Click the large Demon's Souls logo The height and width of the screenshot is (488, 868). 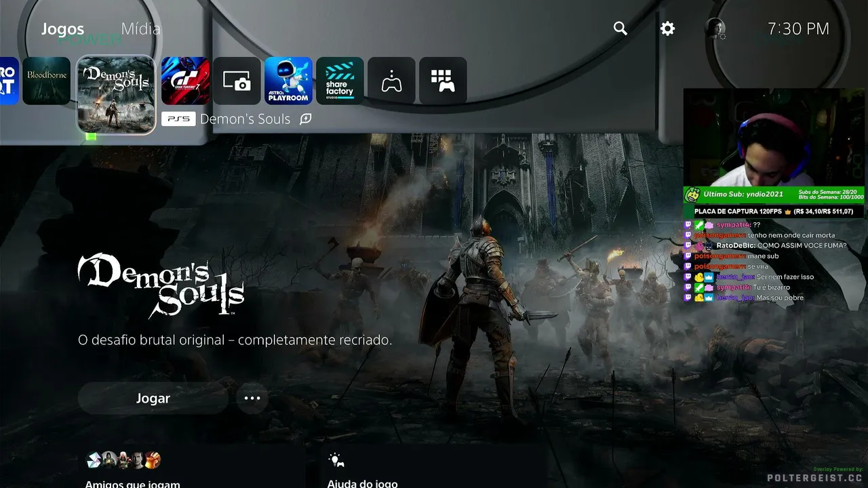161,285
